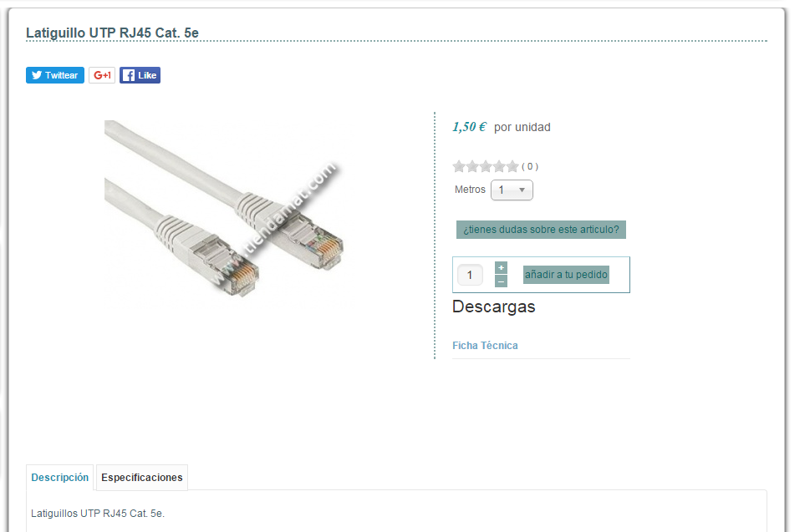The image size is (810, 532).
Task: Decrease quantity with the minus button
Action: click(501, 281)
